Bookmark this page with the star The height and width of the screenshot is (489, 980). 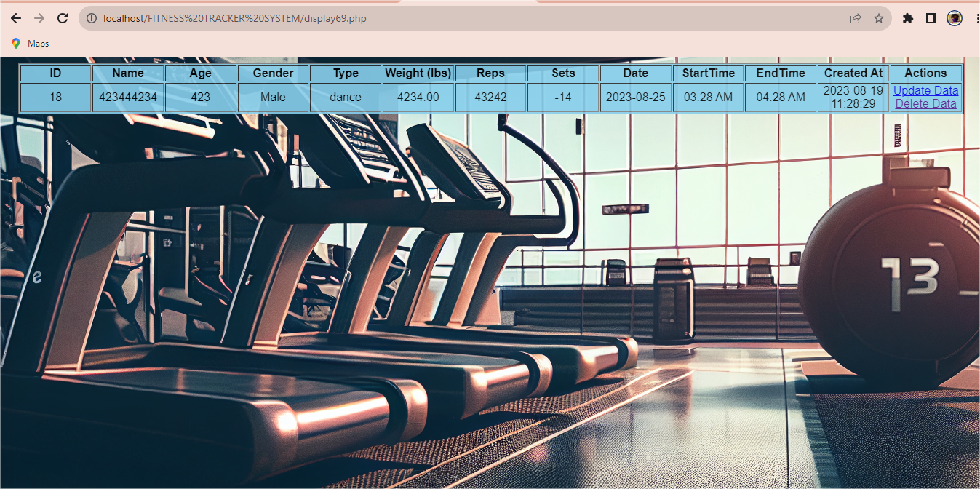pyautogui.click(x=879, y=18)
